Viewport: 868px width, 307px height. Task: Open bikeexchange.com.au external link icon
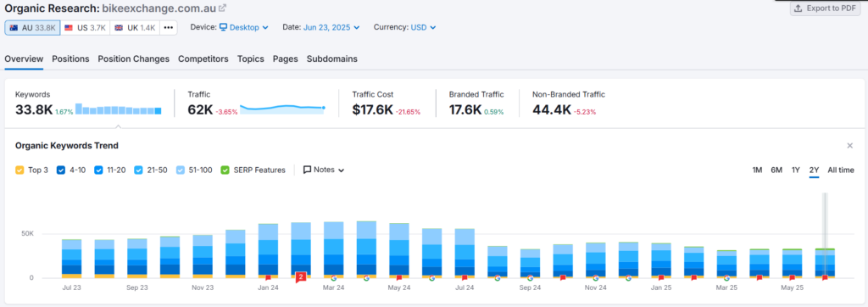[x=223, y=8]
